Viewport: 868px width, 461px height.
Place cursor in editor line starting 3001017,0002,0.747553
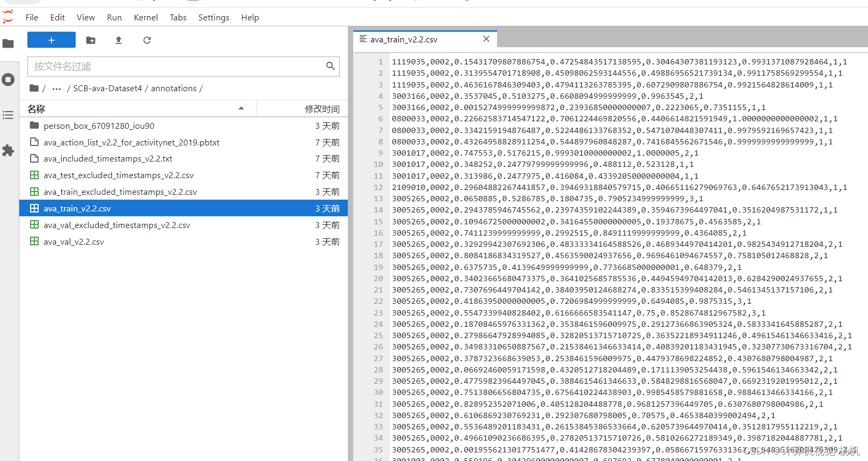[545, 153]
